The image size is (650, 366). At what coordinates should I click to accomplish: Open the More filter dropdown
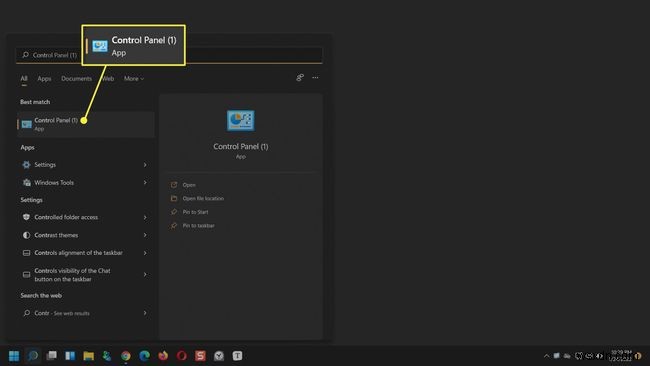pyautogui.click(x=134, y=78)
